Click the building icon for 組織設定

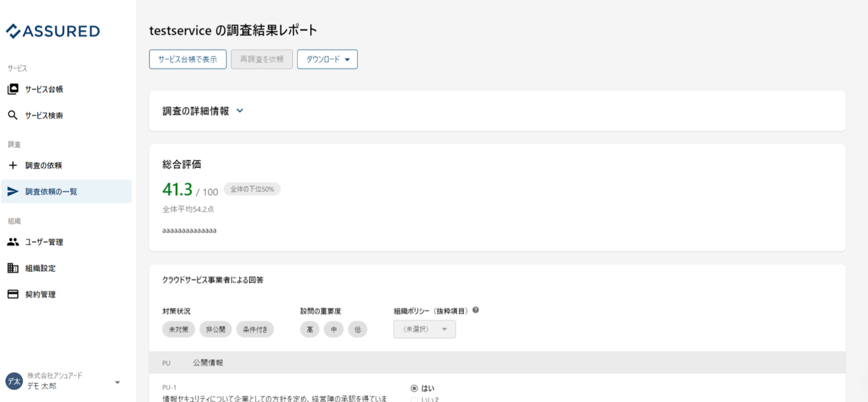click(13, 268)
